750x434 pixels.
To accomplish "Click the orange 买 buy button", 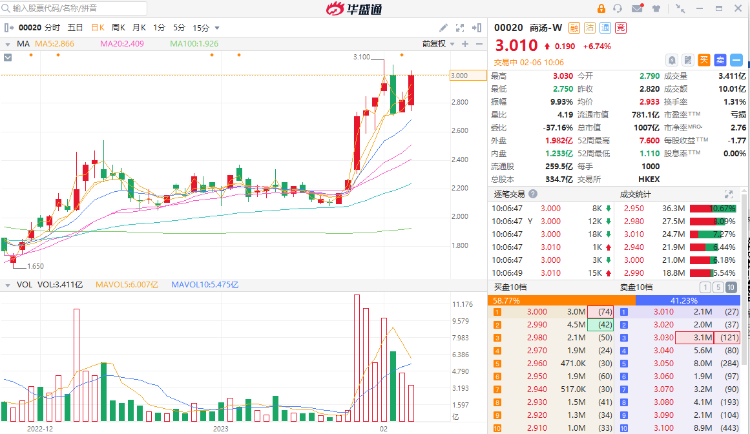I will pos(704,60).
